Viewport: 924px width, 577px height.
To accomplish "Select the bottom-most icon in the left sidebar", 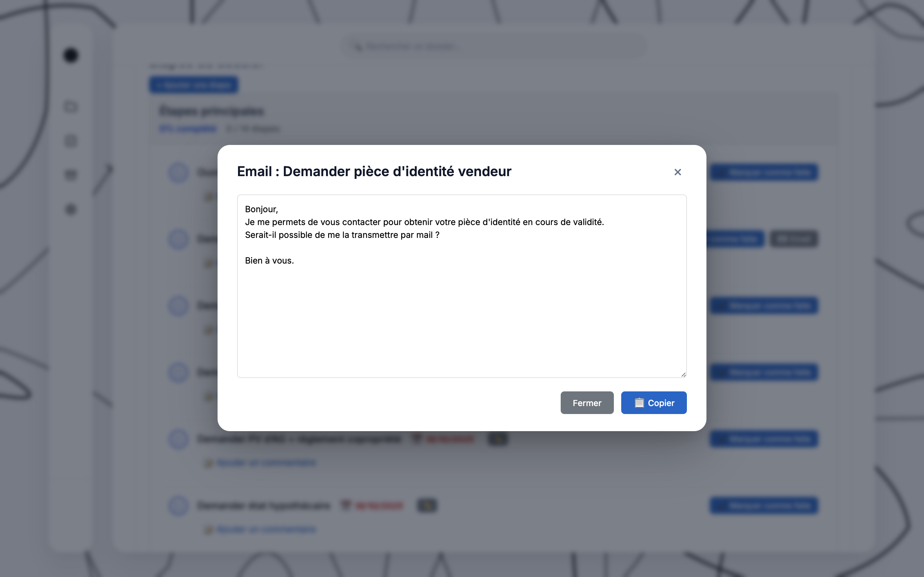I will pyautogui.click(x=71, y=209).
